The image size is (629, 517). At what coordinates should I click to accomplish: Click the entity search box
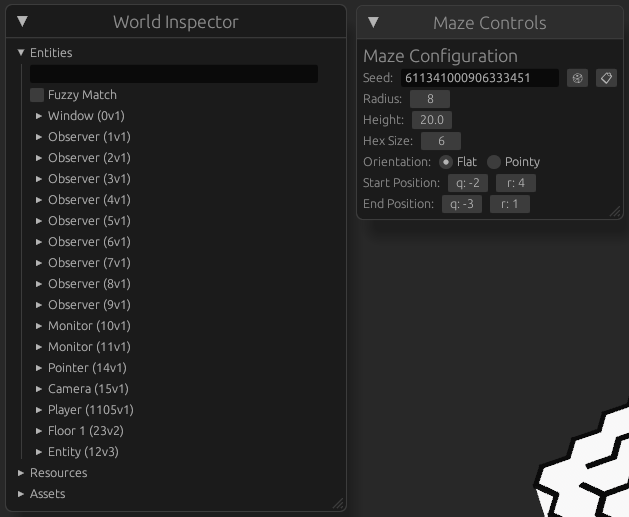click(x=174, y=74)
